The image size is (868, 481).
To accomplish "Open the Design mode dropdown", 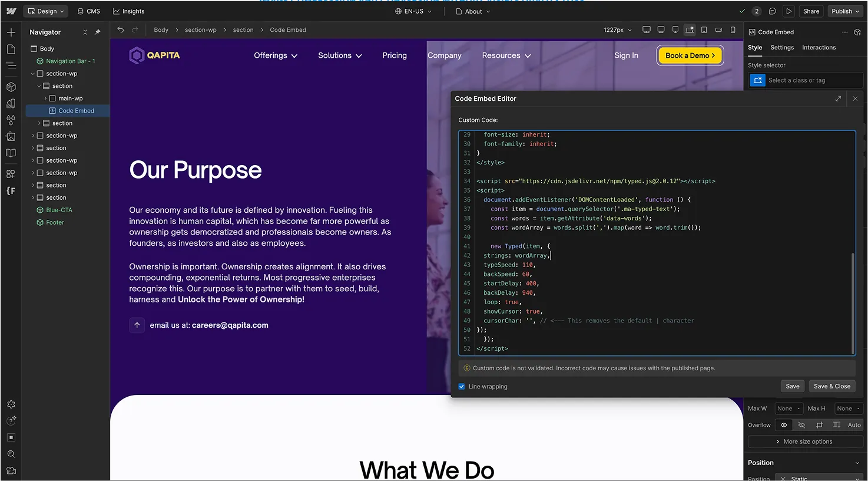I will (46, 11).
